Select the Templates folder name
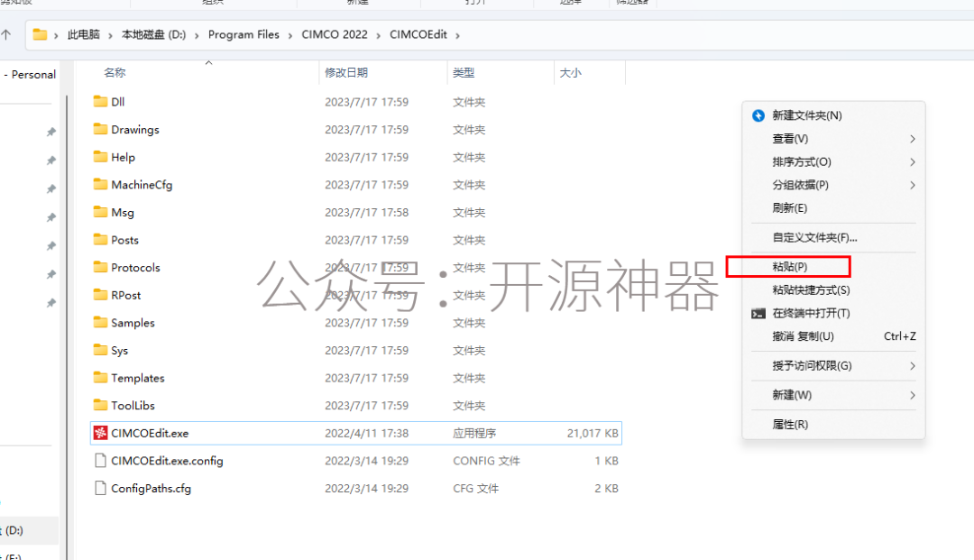This screenshot has width=974, height=560. (x=138, y=378)
